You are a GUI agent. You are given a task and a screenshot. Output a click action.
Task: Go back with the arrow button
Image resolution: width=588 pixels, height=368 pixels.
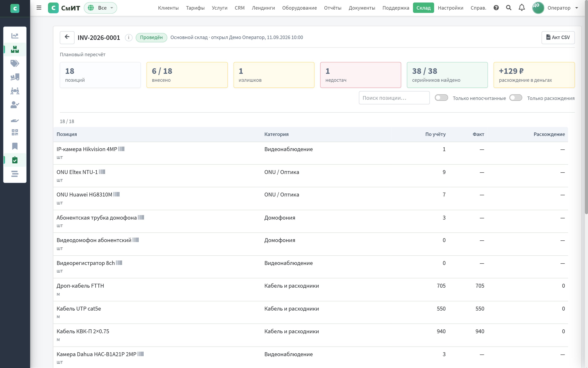point(67,37)
